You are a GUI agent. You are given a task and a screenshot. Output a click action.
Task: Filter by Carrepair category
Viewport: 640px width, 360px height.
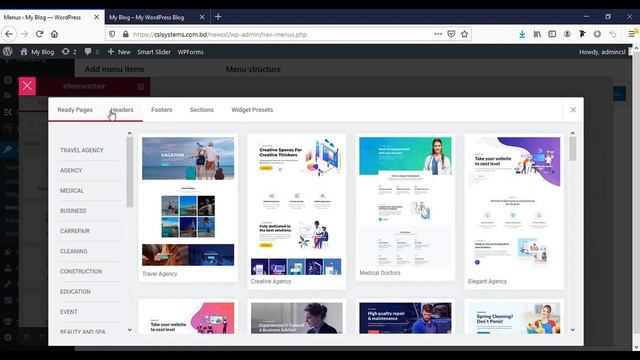(x=75, y=231)
